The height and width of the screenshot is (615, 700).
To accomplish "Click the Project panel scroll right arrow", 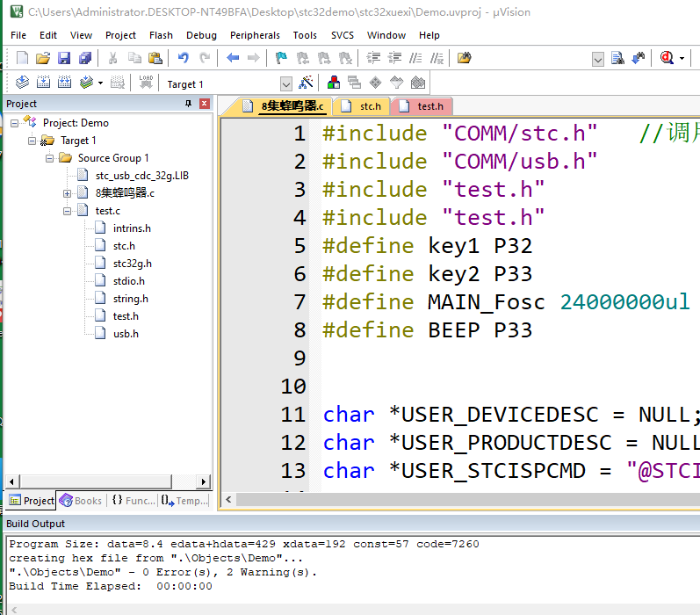I will [x=203, y=482].
